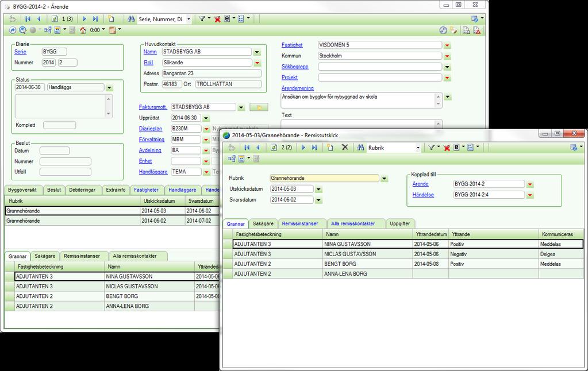Click the Kommun field containing Stockholm
The image size is (588, 371).
(x=380, y=56)
